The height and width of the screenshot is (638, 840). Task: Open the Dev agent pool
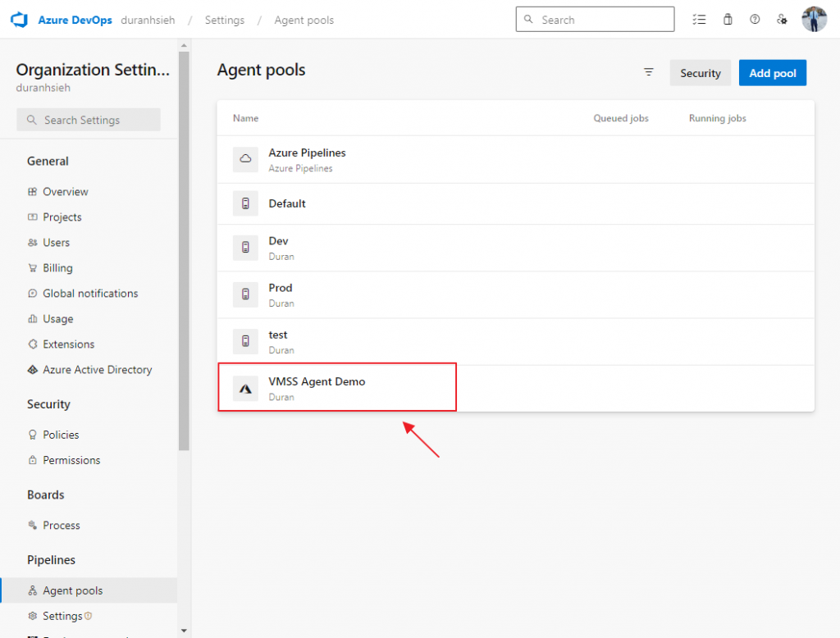(515, 248)
